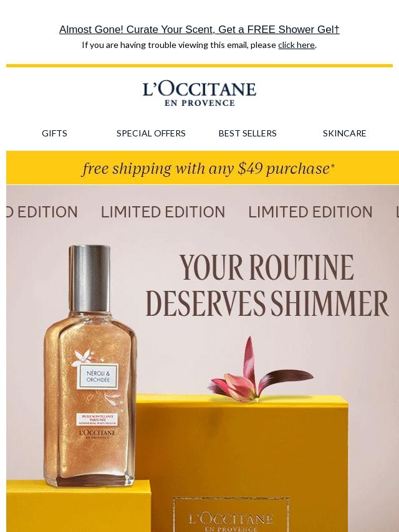
Task: Click the 'En Provence' text under logo
Action: (199, 103)
